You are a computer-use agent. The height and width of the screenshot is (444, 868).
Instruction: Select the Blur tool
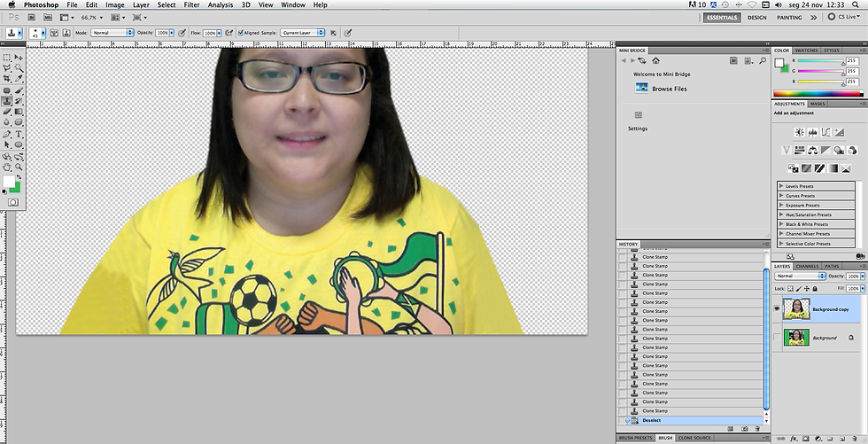coord(7,122)
